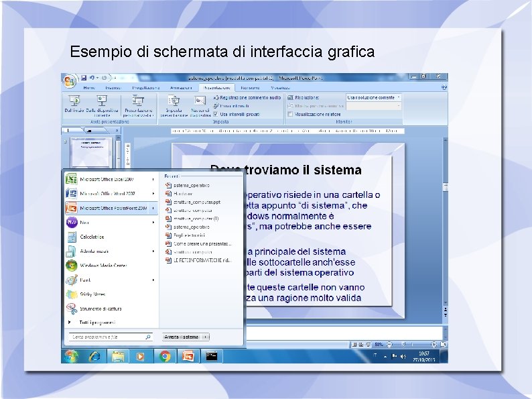The height and width of the screenshot is (399, 532).
Task: Open the Inserisci ribbon tab
Action: coord(113,88)
